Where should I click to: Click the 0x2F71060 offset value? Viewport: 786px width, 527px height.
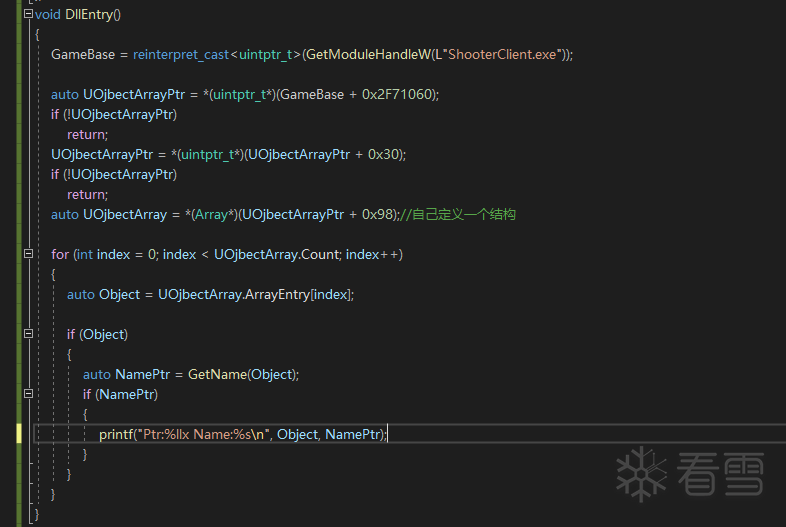coord(398,94)
